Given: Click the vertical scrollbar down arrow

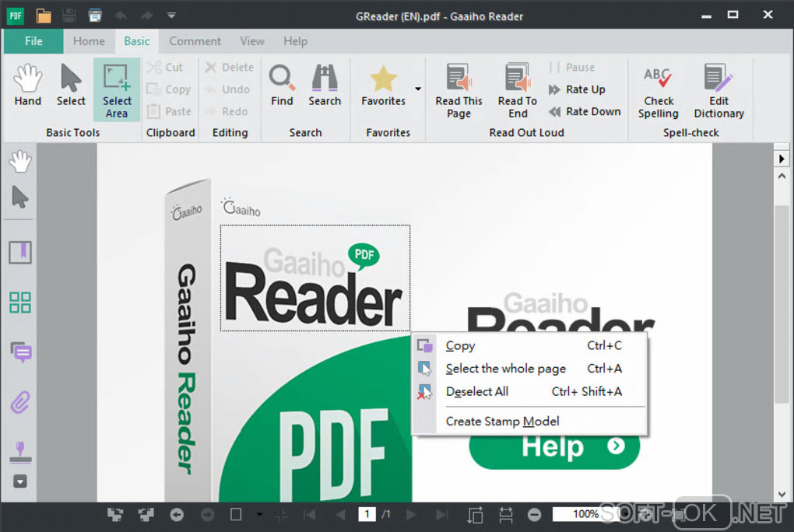Looking at the screenshot, I should click(x=782, y=494).
